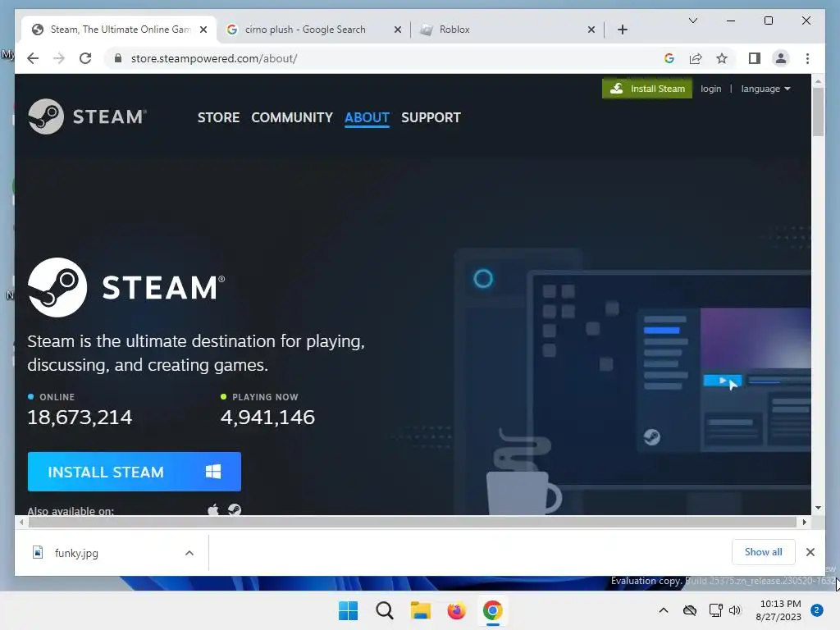Click the horizontal scroll right arrow

[x=804, y=522]
